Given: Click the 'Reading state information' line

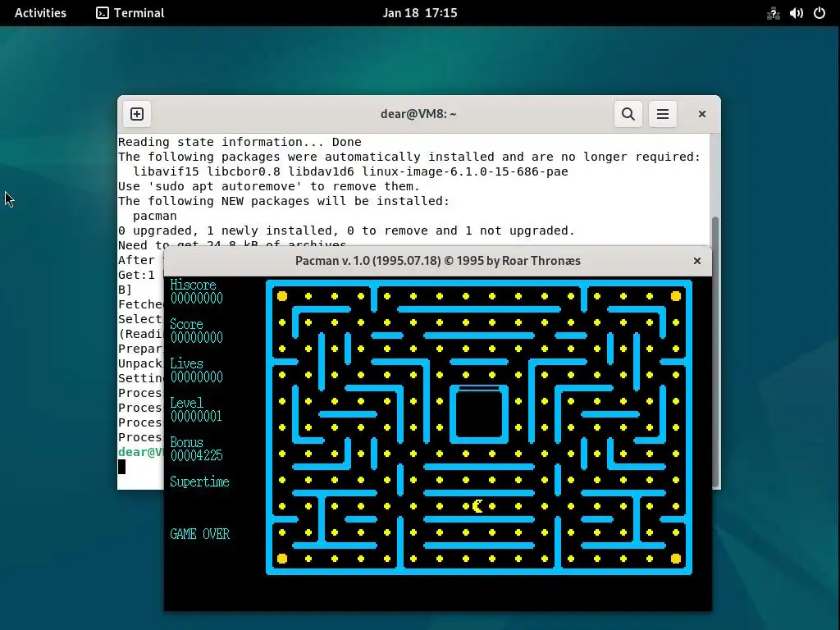Looking at the screenshot, I should [x=240, y=142].
